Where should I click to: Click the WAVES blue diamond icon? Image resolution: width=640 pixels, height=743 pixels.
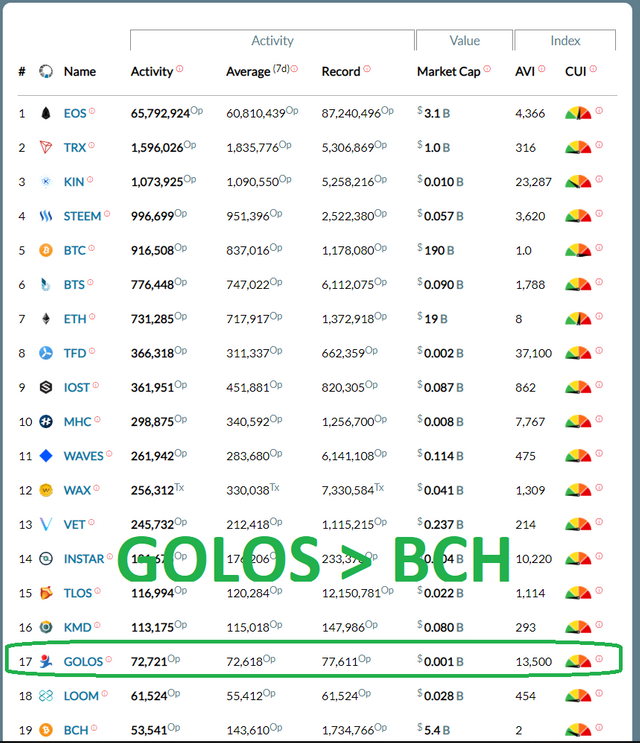tap(46, 456)
